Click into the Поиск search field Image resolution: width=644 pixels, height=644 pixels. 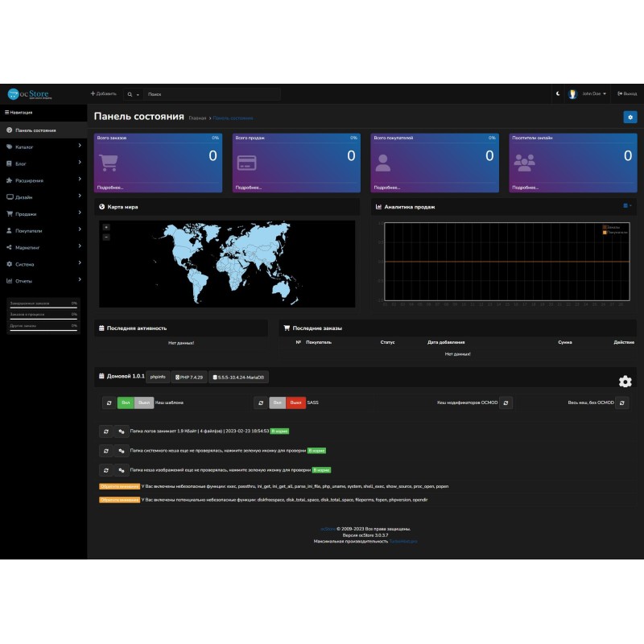213,94
